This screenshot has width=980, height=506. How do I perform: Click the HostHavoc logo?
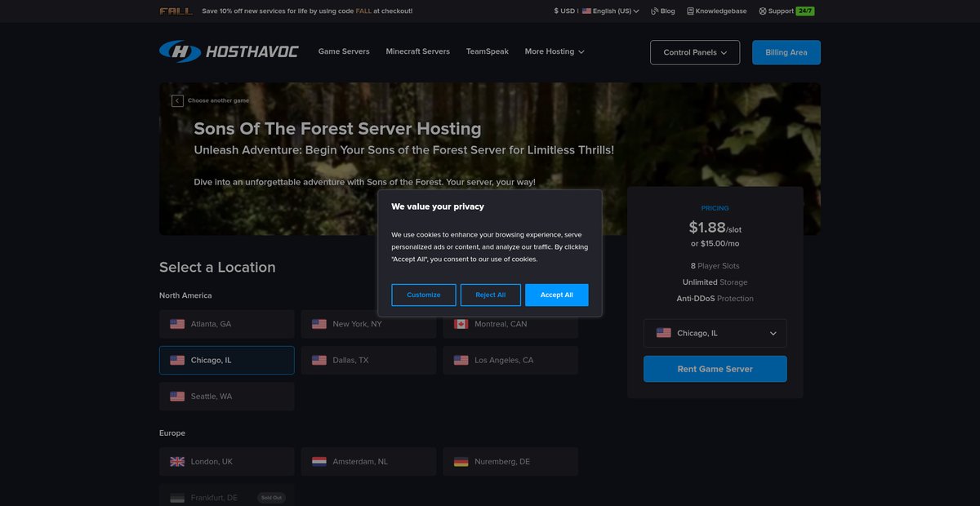[229, 51]
